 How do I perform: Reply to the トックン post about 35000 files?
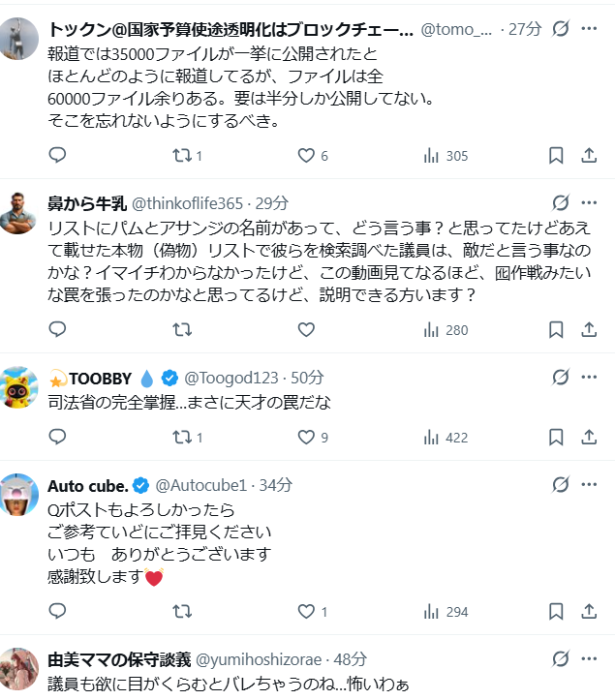click(x=57, y=156)
